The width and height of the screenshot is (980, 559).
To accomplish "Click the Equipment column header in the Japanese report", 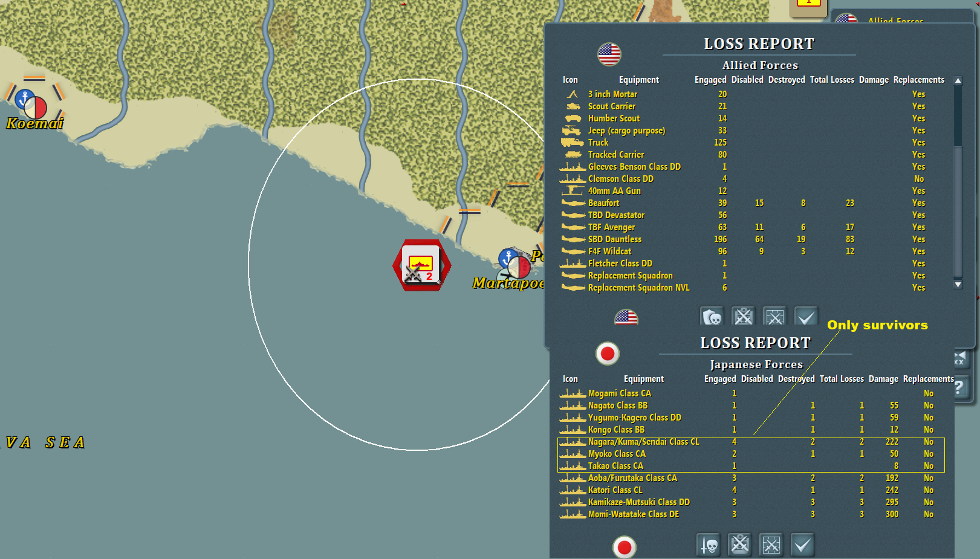I will pos(644,379).
